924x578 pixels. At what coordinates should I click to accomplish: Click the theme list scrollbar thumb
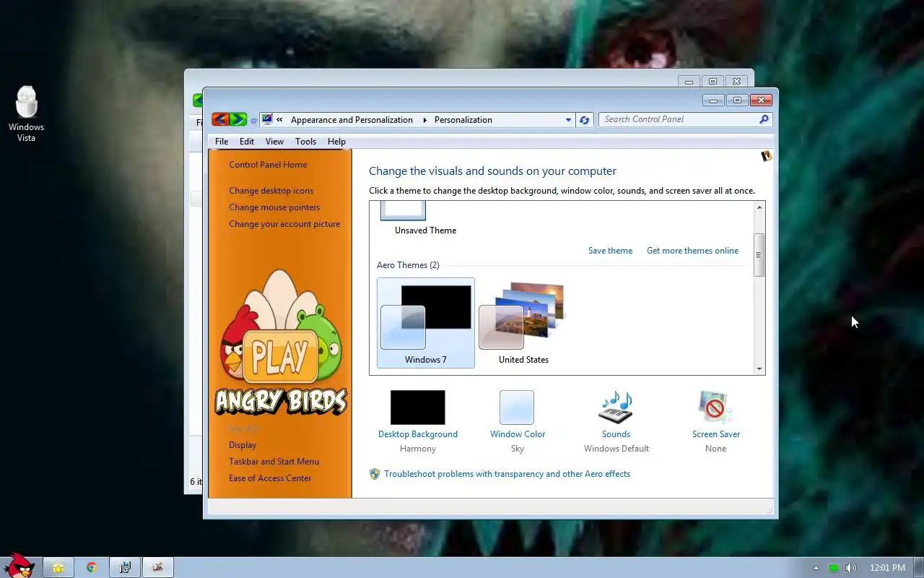tap(759, 255)
